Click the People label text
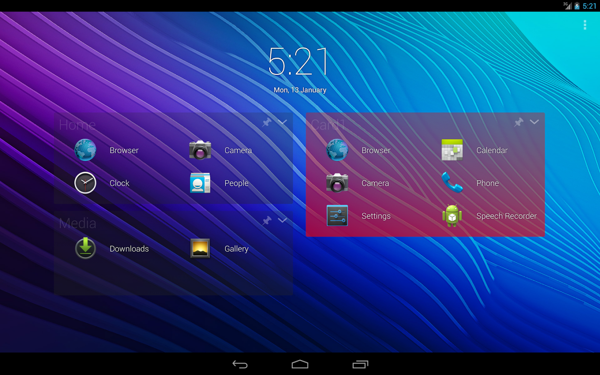The width and height of the screenshot is (600, 375). click(236, 183)
